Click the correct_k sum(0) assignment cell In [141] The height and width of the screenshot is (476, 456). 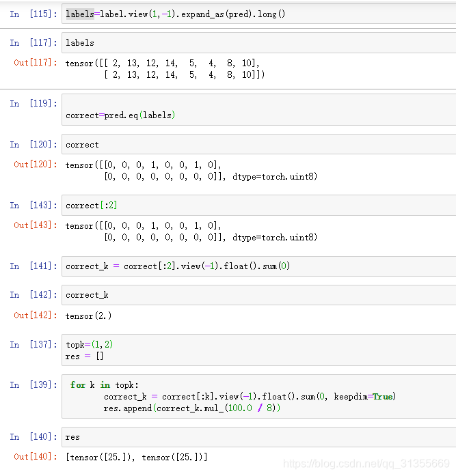point(259,266)
